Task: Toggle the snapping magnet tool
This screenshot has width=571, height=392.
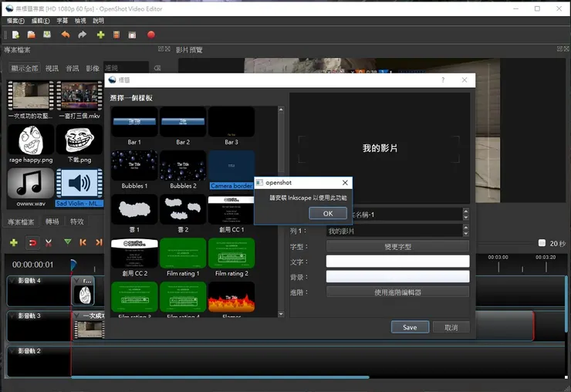Action: (x=32, y=242)
